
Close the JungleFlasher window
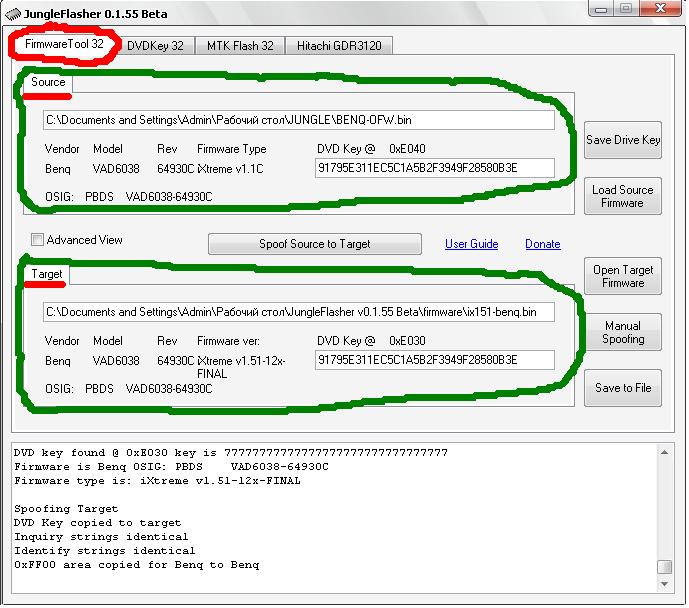point(660,9)
